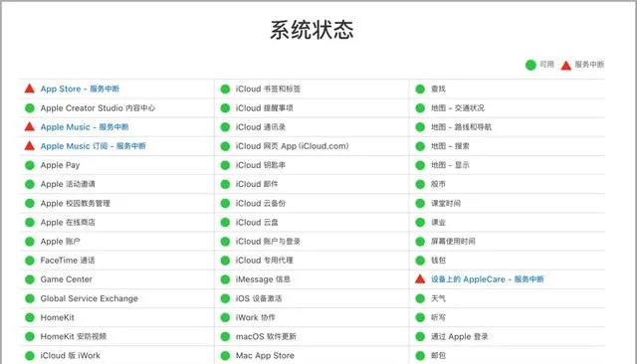The height and width of the screenshot is (364, 637).
Task: Select the macOS 软件更新 row text
Action: coord(266,336)
